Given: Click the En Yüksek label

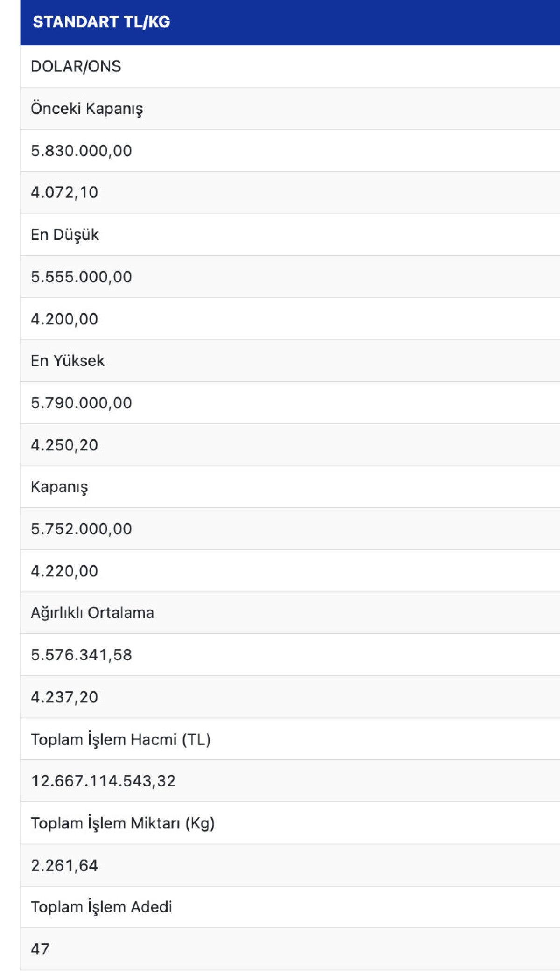Looking at the screenshot, I should [x=68, y=360].
